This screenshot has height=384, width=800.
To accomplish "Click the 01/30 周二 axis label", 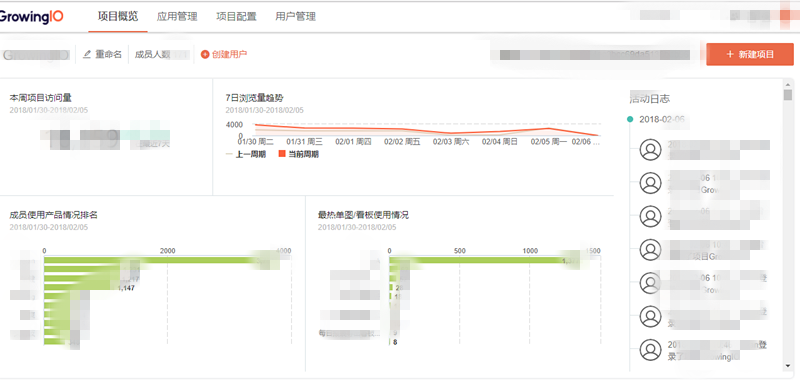I will pos(255,142).
